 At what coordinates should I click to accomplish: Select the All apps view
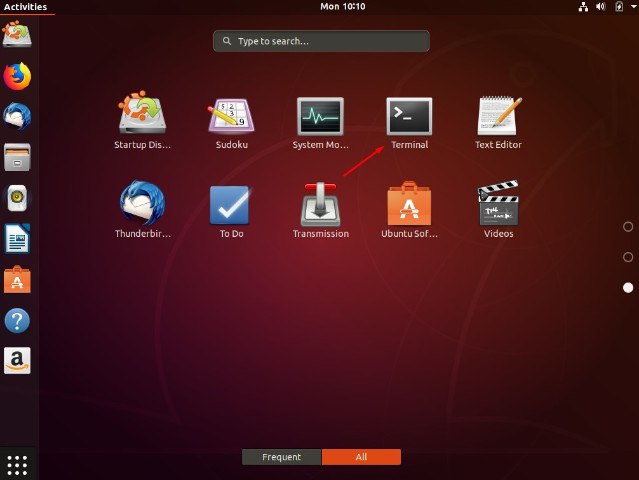point(361,457)
